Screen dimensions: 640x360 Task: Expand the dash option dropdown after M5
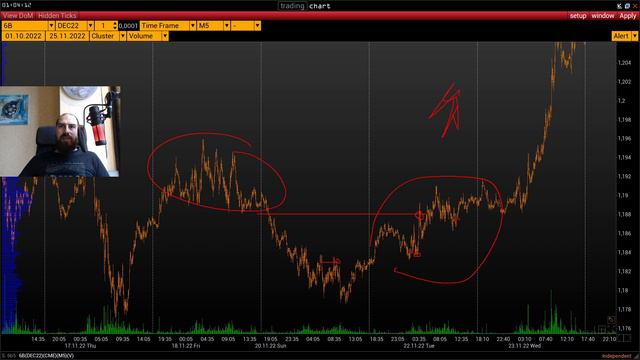(x=258, y=26)
